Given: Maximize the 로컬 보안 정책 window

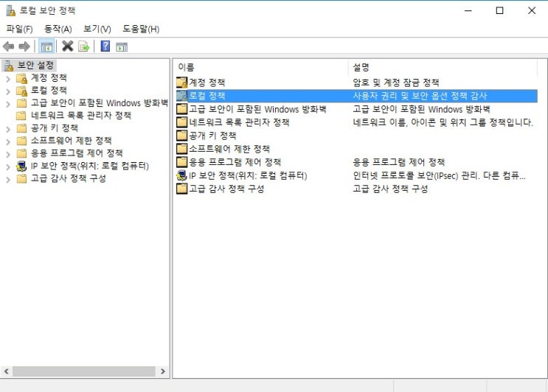Looking at the screenshot, I should click(x=500, y=10).
